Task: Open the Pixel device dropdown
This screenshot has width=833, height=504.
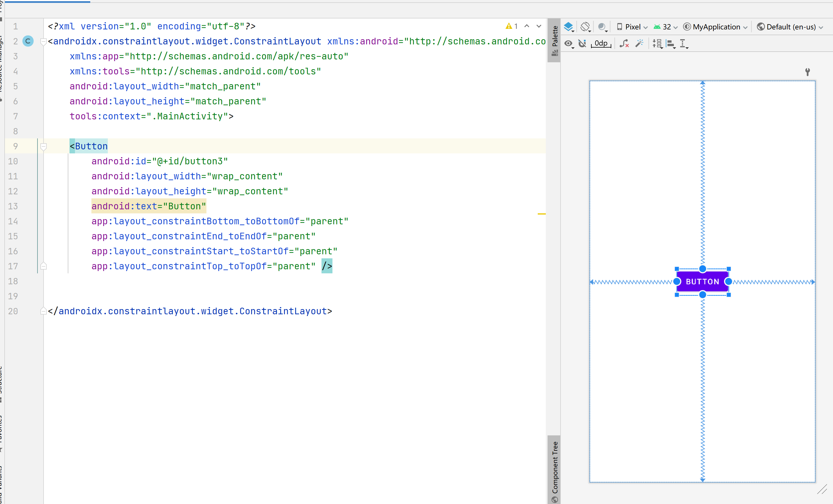Action: 632,27
